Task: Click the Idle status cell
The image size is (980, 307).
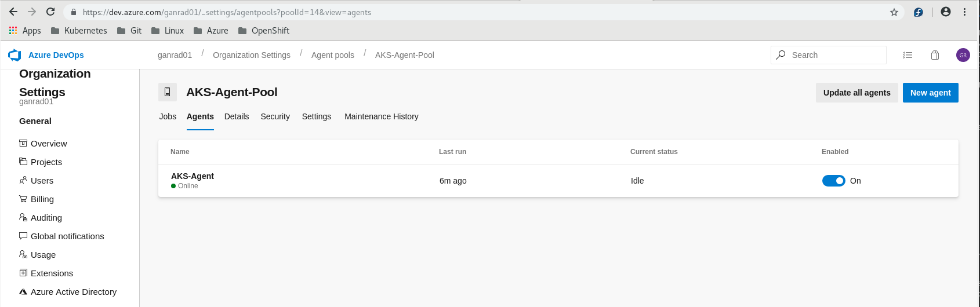Action: (637, 181)
